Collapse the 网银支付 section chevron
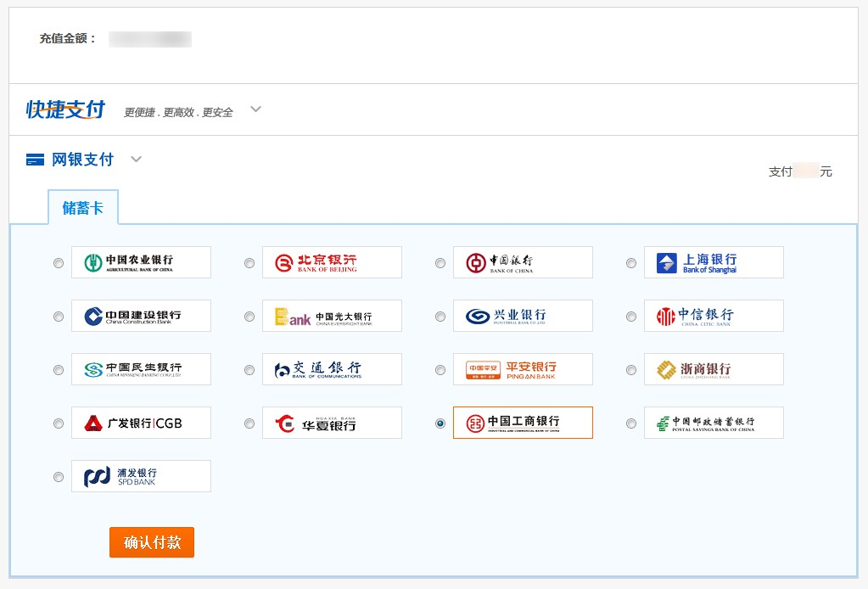Image resolution: width=868 pixels, height=589 pixels. (136, 160)
